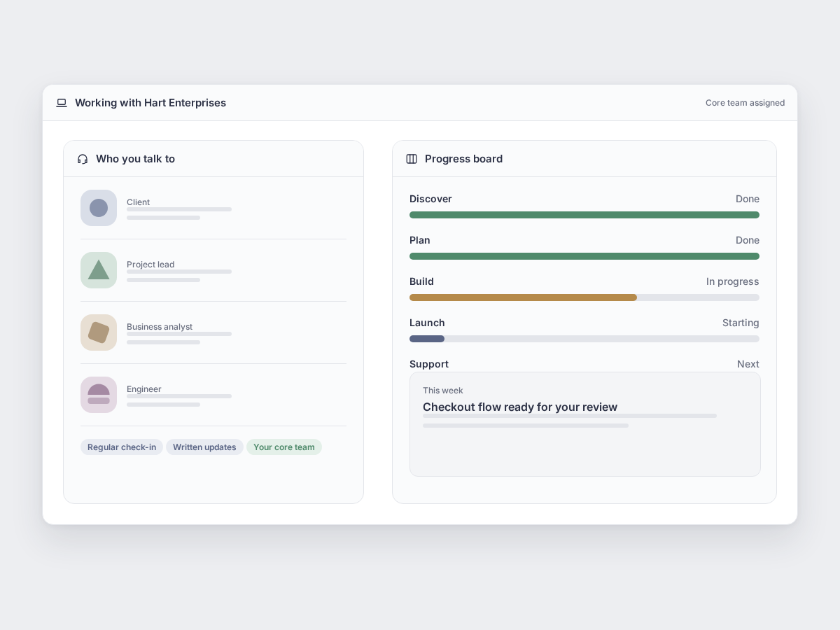The height and width of the screenshot is (630, 840).
Task: Click the Next status text
Action: (x=748, y=364)
